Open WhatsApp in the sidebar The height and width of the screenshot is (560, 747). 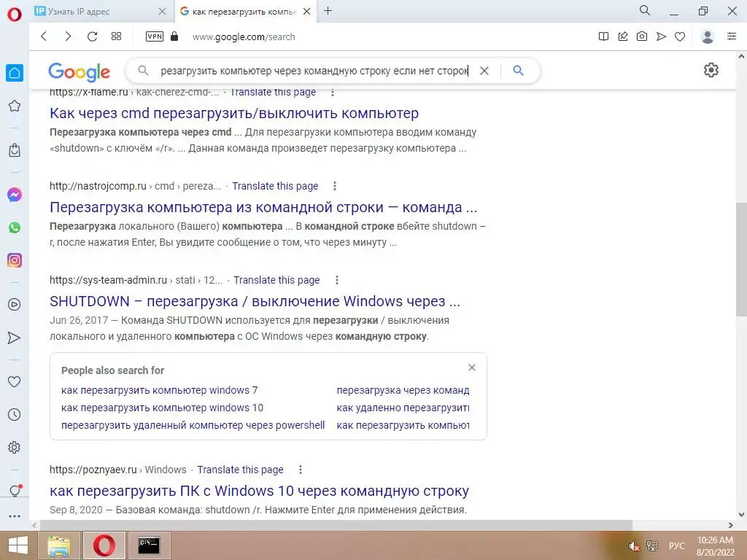click(15, 227)
